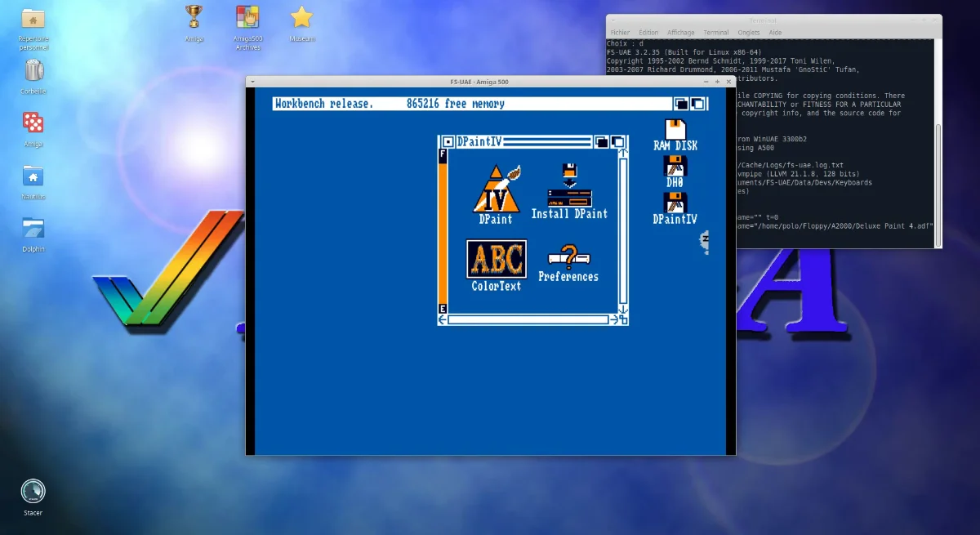This screenshot has height=535, width=980.
Task: Click the orange disk fuel gauge
Action: click(443, 233)
